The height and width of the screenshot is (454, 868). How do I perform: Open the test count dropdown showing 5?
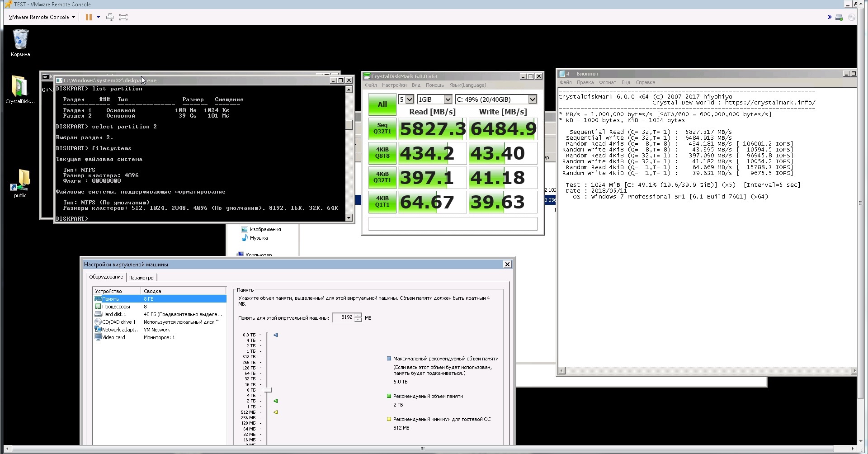coord(406,99)
